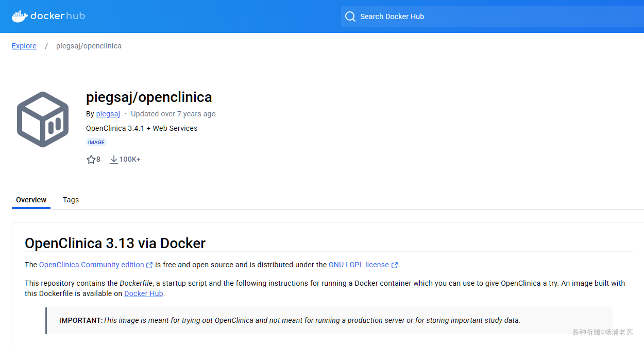Click the piegsaj/openclinica repository title

tap(149, 97)
